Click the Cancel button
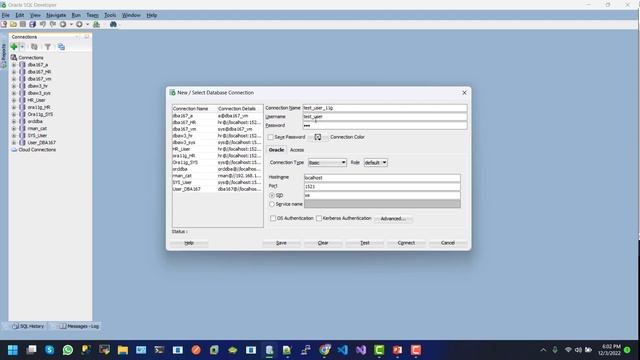Image resolution: width=640 pixels, height=360 pixels. [x=448, y=243]
